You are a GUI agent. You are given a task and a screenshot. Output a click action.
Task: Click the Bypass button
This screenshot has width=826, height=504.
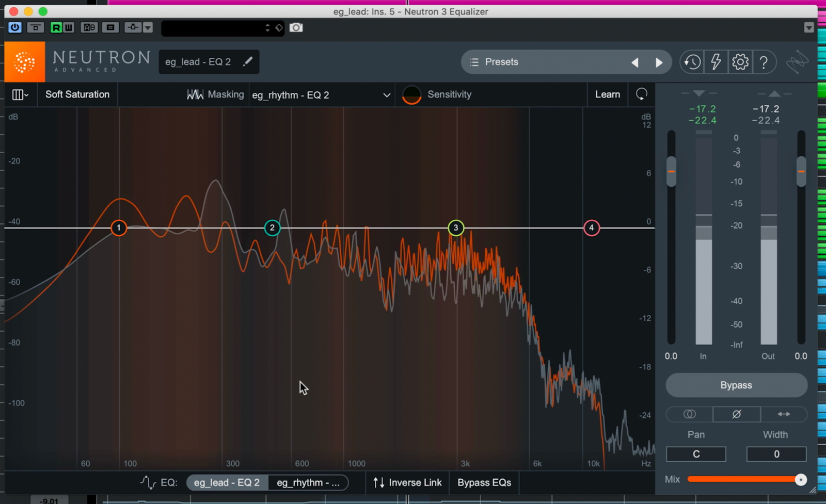(736, 385)
